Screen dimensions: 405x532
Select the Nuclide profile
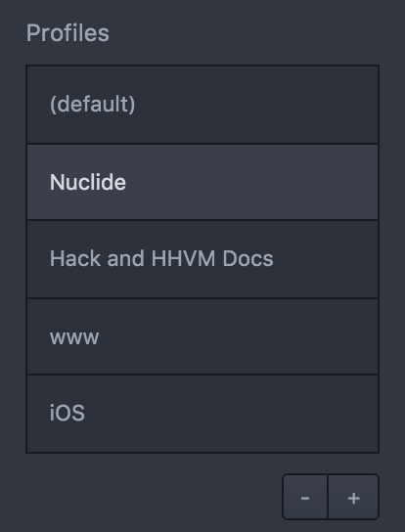[x=202, y=182]
